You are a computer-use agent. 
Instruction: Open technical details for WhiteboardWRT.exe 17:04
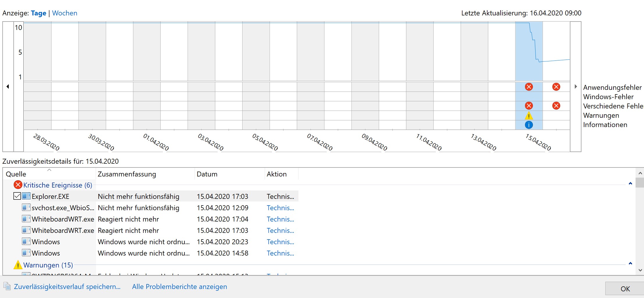280,219
